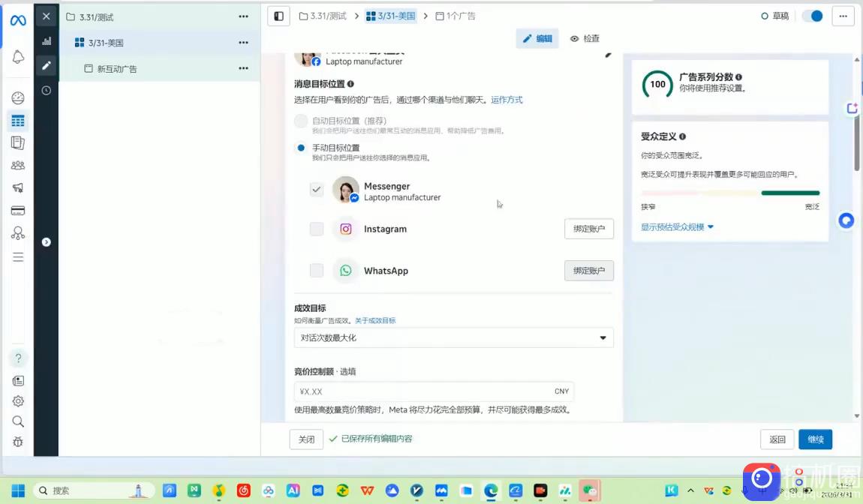The width and height of the screenshot is (863, 504).
Task: Click the WhatsApp logo icon
Action: coord(346,271)
